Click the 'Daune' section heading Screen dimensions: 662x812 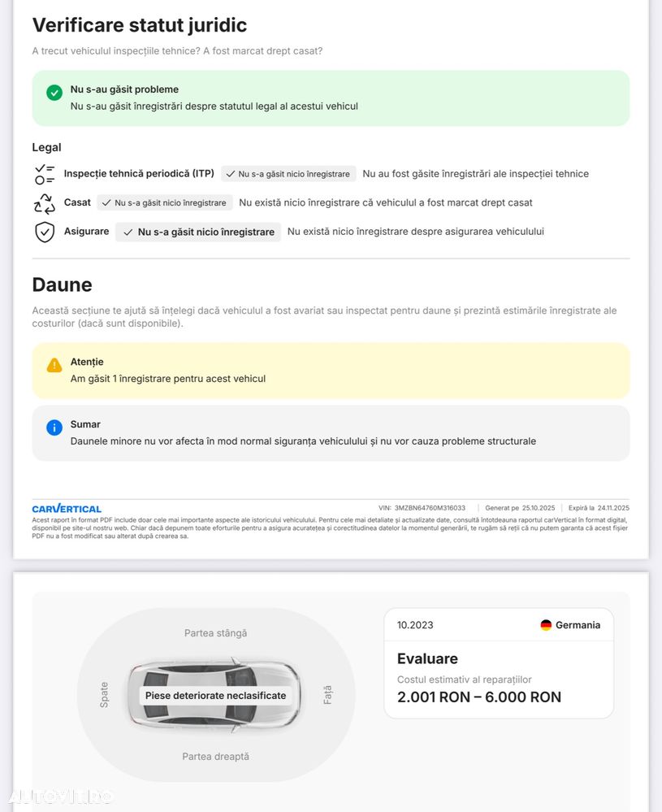point(62,284)
